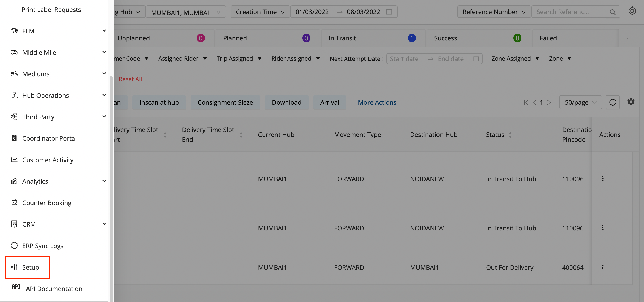The image size is (644, 302).
Task: Open Coordinator Portal from sidebar
Action: [x=49, y=138]
